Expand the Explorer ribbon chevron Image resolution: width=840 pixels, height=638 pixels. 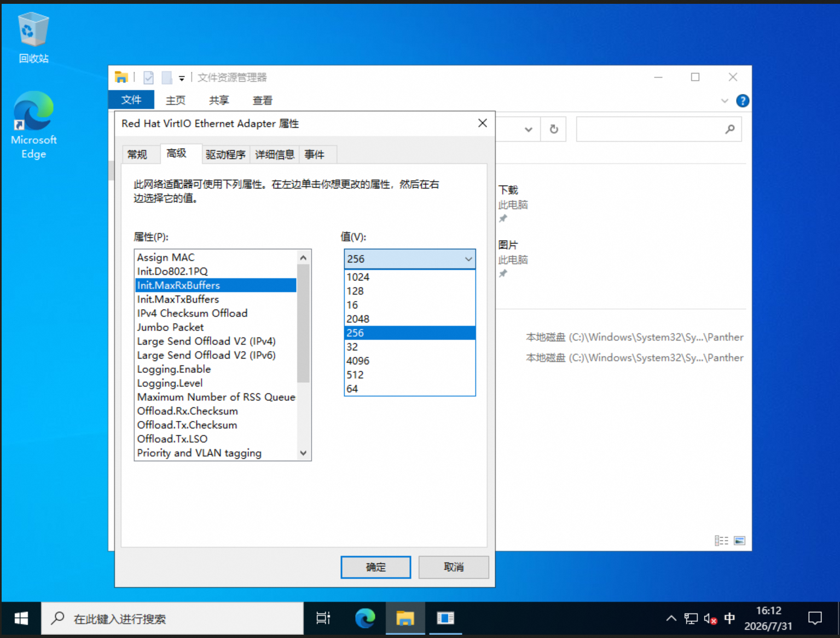725,101
